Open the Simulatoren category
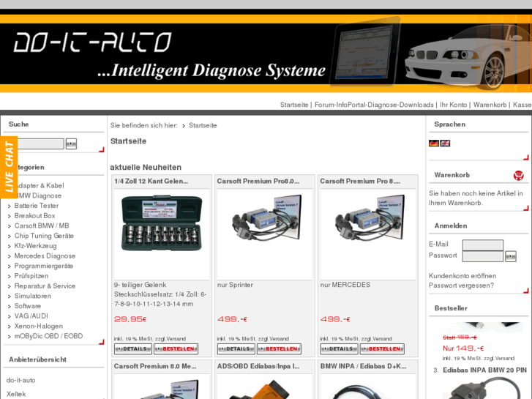 coord(33,296)
